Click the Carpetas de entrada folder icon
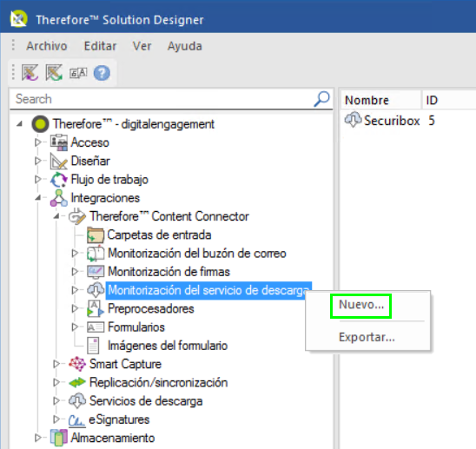 point(96,235)
